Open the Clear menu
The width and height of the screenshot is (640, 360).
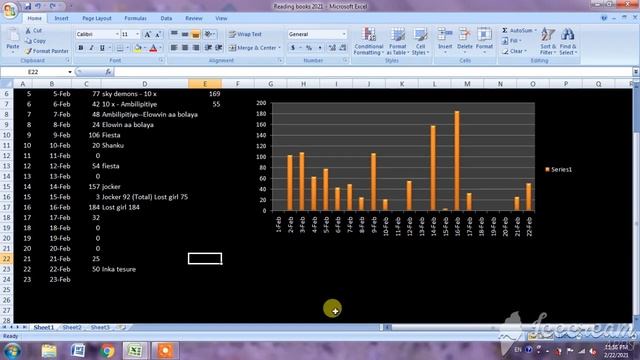click(x=514, y=51)
